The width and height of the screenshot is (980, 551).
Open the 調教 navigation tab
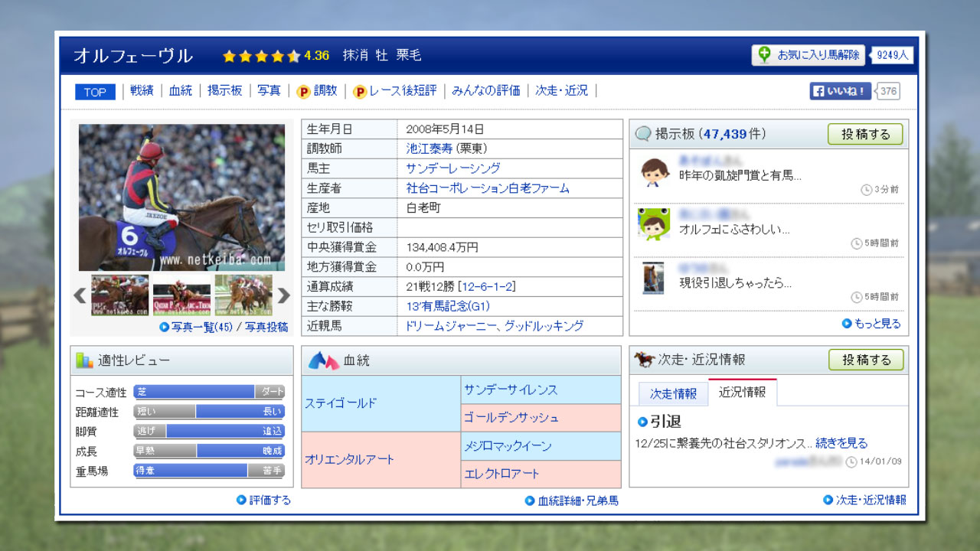325,91
